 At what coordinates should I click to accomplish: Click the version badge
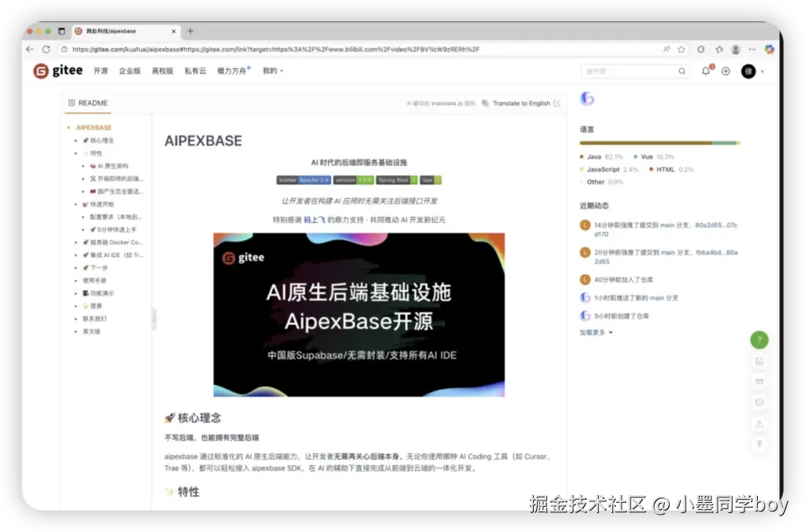(353, 180)
